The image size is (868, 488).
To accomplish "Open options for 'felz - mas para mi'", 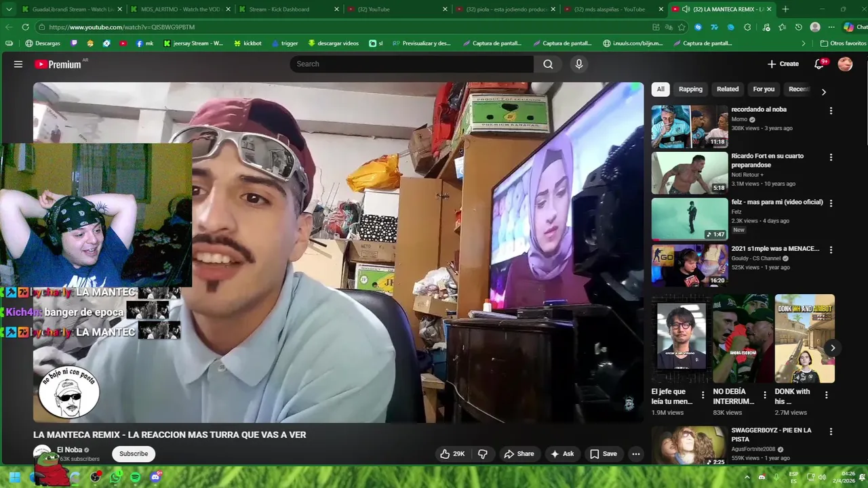I will click(x=831, y=203).
